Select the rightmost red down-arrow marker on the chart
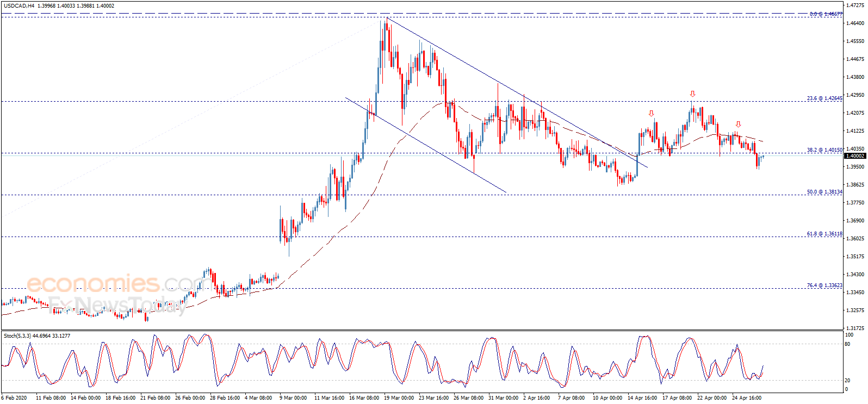868x404 pixels. (738, 125)
